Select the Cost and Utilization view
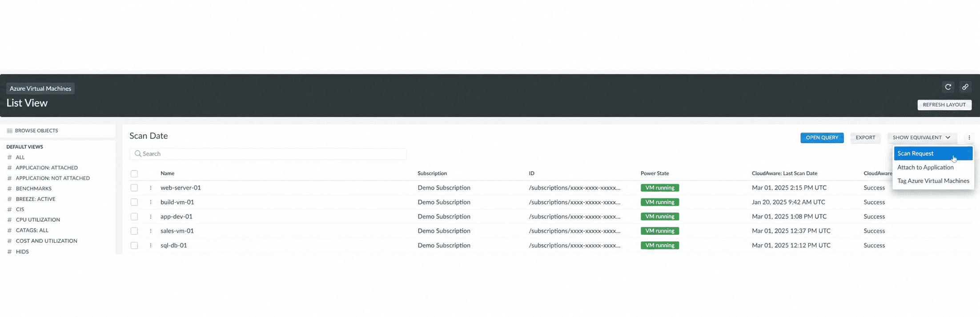This screenshot has width=980, height=317. (46, 241)
